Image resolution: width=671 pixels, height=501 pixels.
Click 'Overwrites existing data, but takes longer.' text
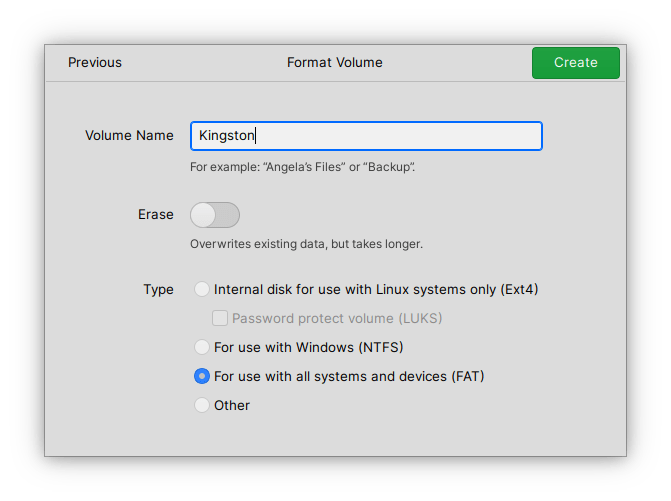coord(306,244)
